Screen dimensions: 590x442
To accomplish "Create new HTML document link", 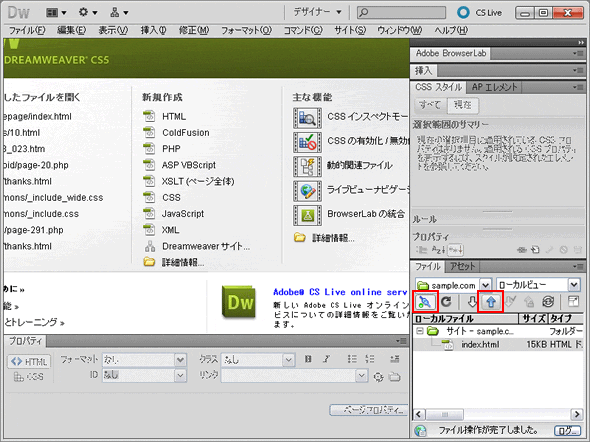I will (174, 117).
